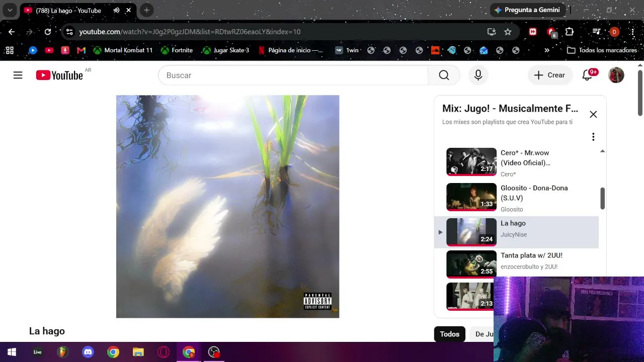Close the Mix playlist panel

pos(593,114)
